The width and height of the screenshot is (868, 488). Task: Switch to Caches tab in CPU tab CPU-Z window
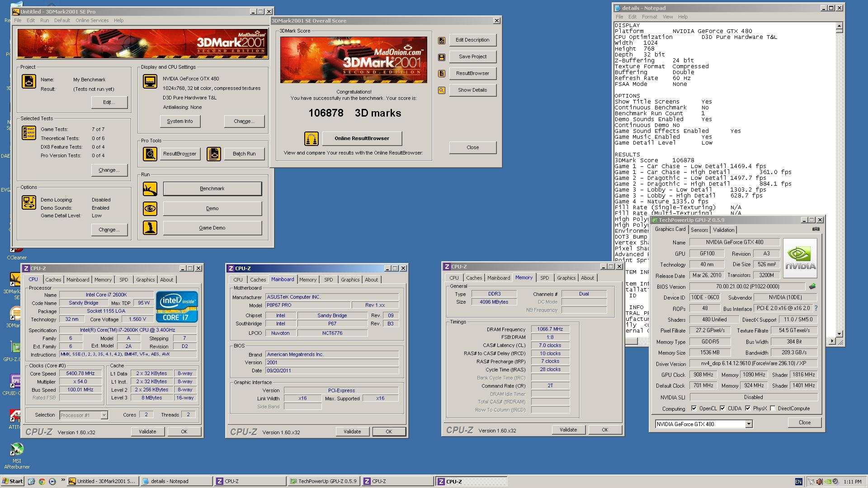coord(53,280)
